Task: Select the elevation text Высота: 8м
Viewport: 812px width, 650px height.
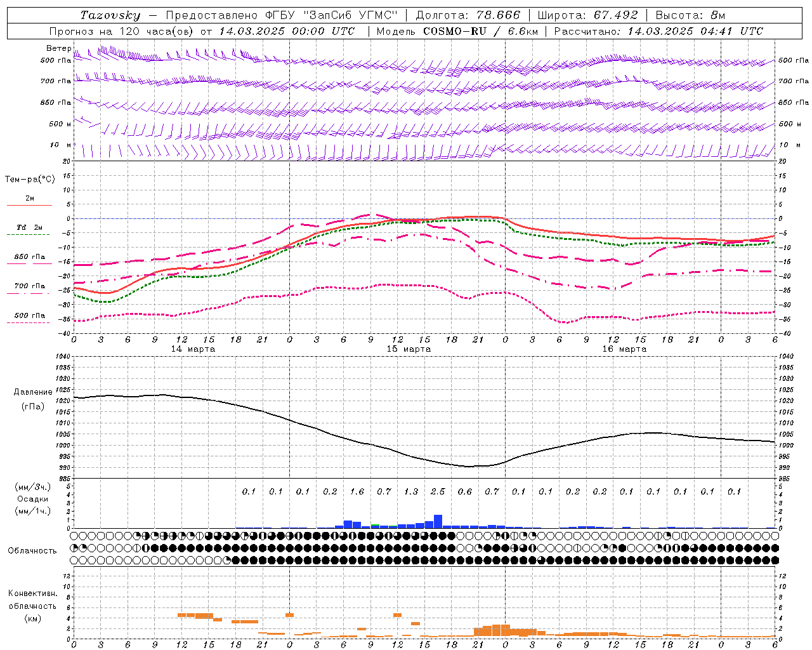Action: point(690,15)
